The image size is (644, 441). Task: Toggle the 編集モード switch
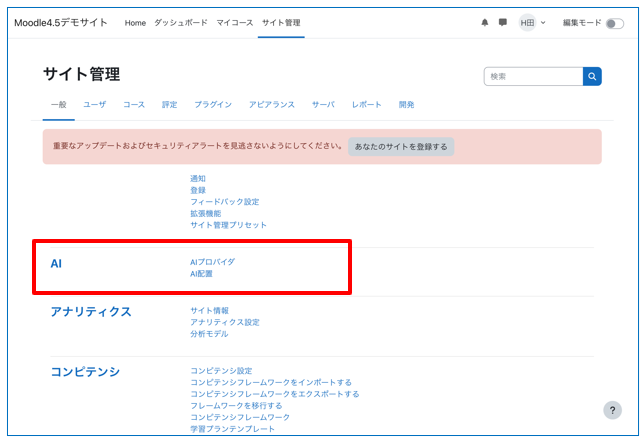pos(614,23)
